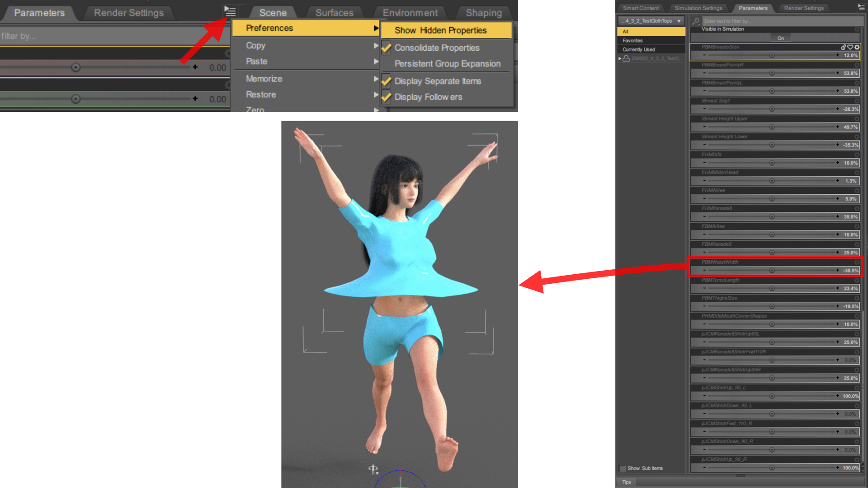Image resolution: width=868 pixels, height=488 pixels.
Task: Click the FHMMidoriHead slider handle
Action: (x=772, y=181)
